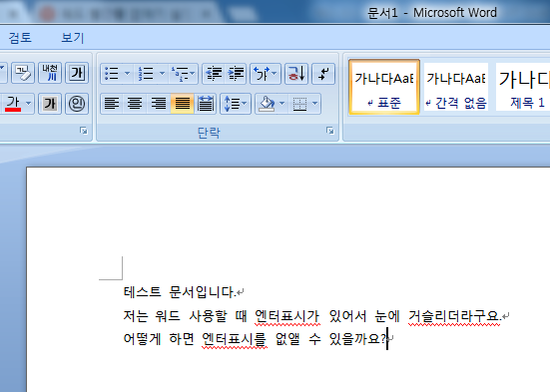Increase paragraph indent
Viewport: 550px width, 392px height.
[236, 74]
